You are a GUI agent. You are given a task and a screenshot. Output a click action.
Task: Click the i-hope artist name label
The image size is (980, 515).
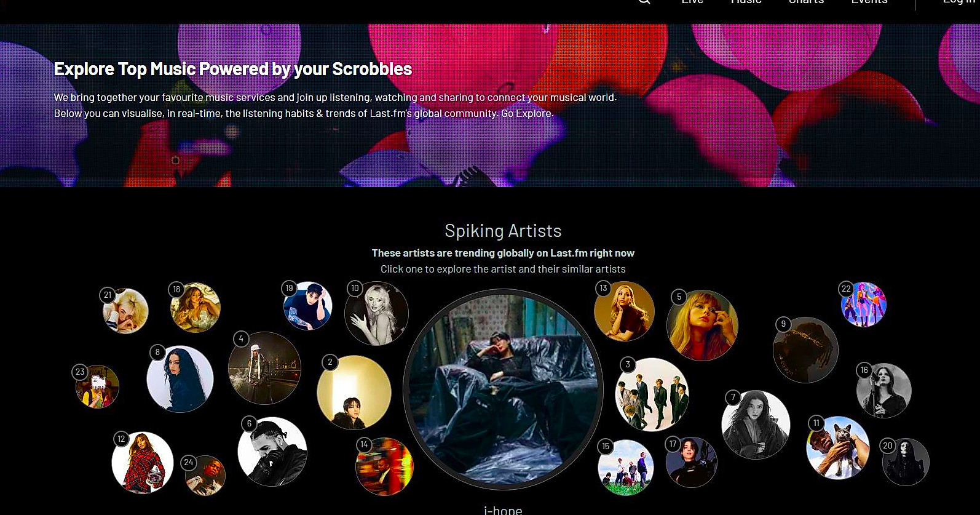coord(503,510)
